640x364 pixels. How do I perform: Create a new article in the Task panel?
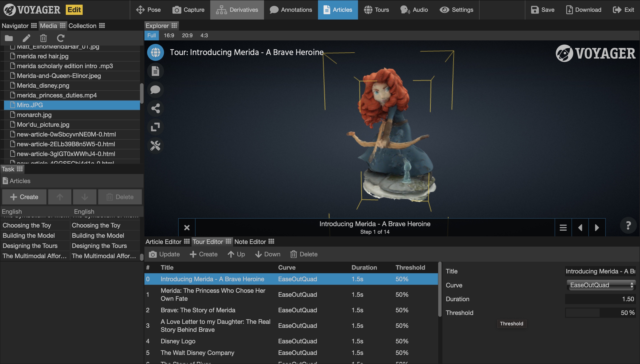point(24,197)
